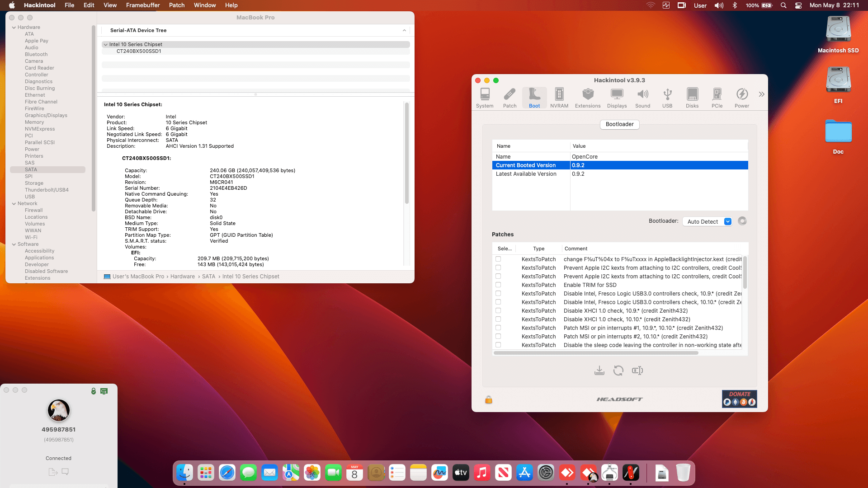Collapse the Serial-ATA Device Tree header chevron
The image size is (868, 488).
404,30
